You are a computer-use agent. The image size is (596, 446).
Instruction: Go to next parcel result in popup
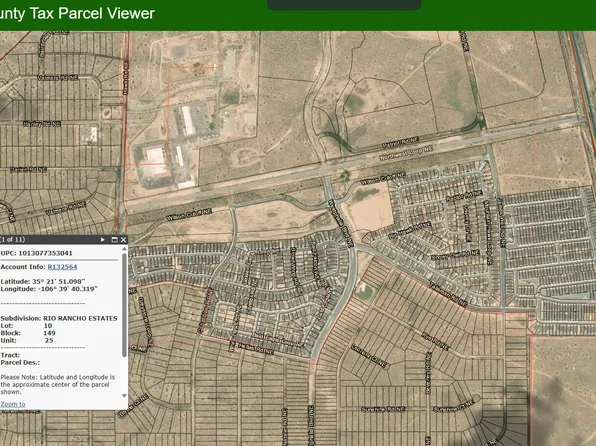(103, 240)
